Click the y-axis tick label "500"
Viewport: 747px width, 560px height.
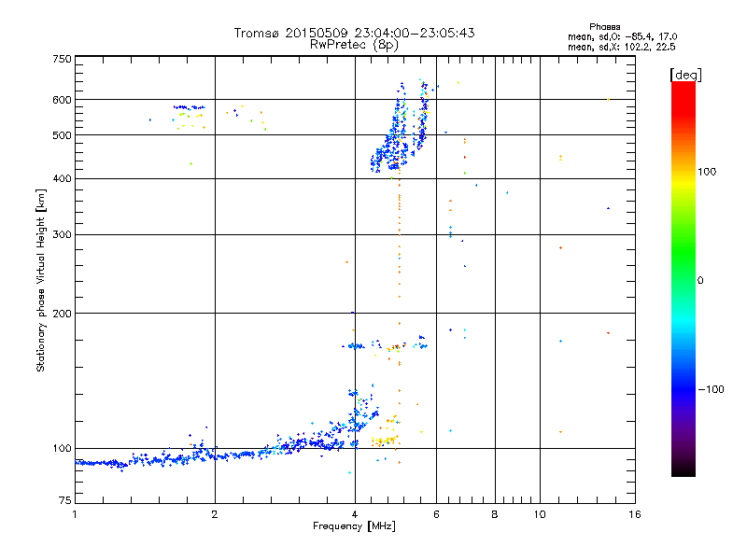point(62,135)
